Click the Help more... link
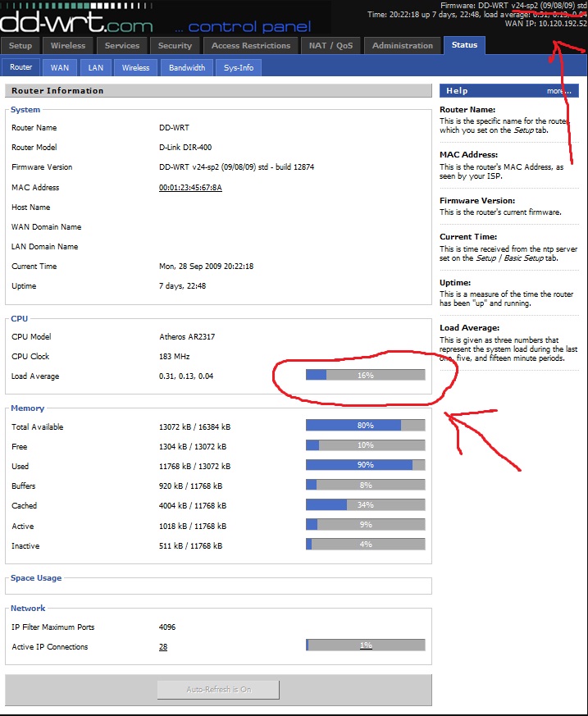 click(x=558, y=91)
